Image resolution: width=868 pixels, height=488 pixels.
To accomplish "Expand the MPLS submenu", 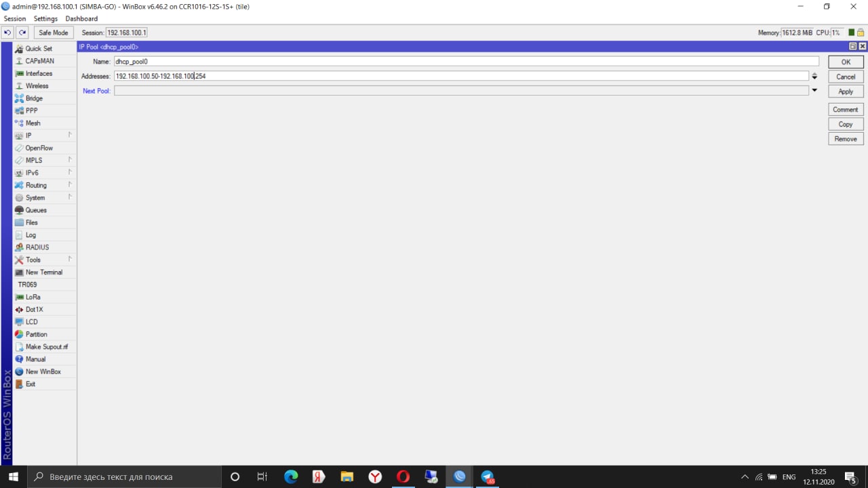I will (45, 161).
